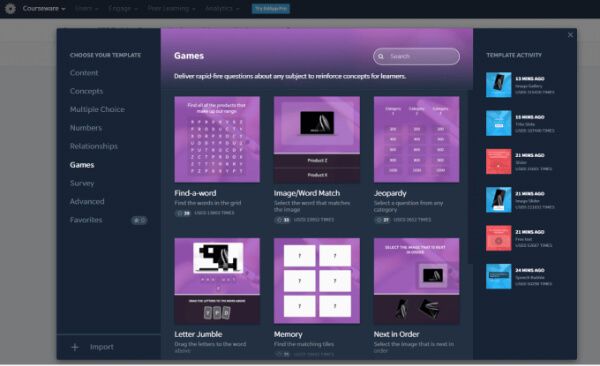Expand the Courseware dropdown menu
600x366 pixels.
(44, 8)
